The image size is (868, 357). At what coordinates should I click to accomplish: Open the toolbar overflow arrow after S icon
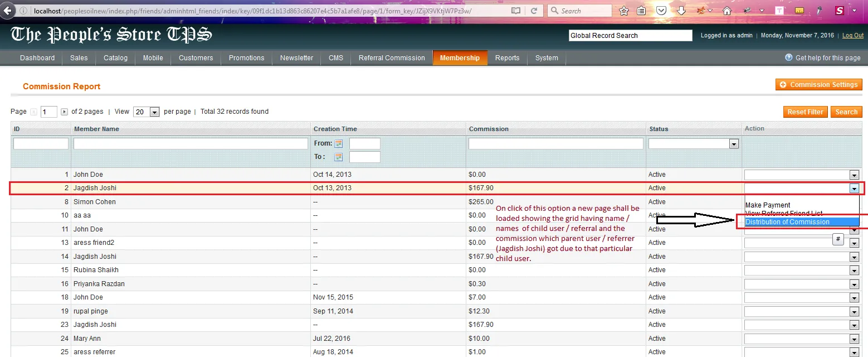855,11
